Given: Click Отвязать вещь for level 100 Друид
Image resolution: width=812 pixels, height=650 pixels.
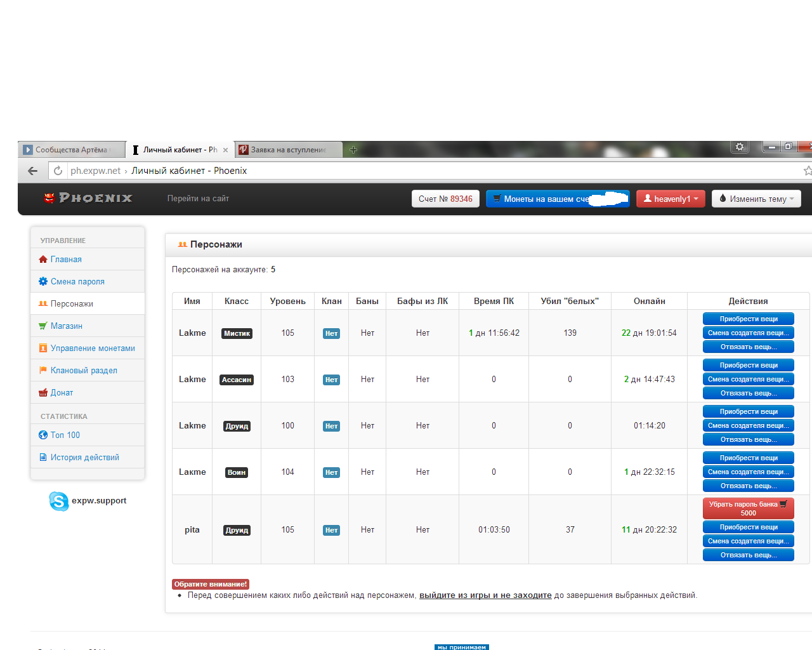Looking at the screenshot, I should pos(749,439).
